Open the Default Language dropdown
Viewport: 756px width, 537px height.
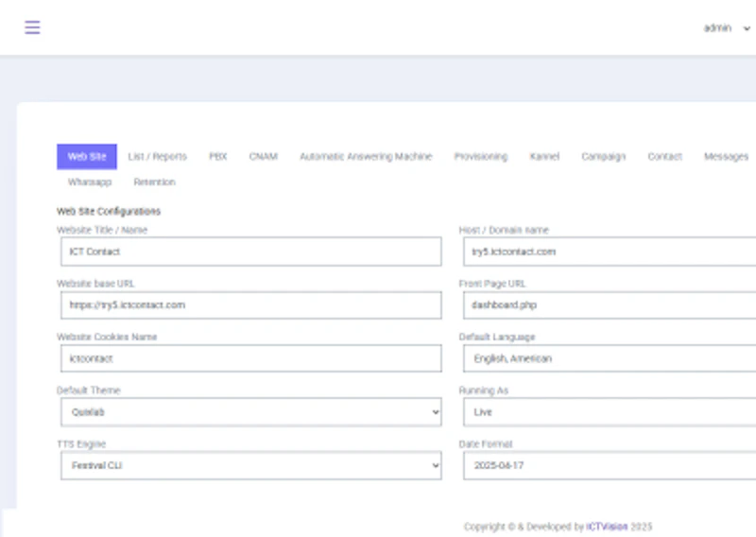tap(610, 358)
